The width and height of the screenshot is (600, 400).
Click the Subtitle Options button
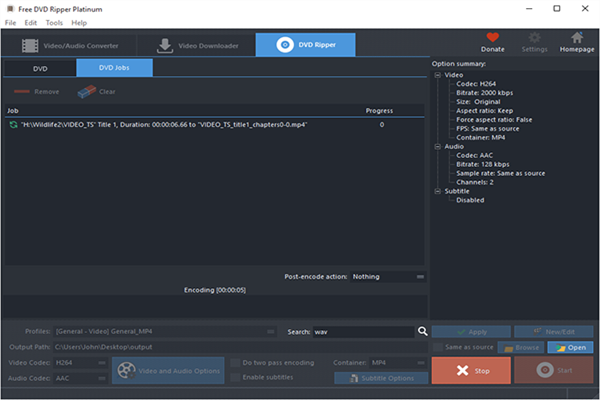tap(381, 378)
